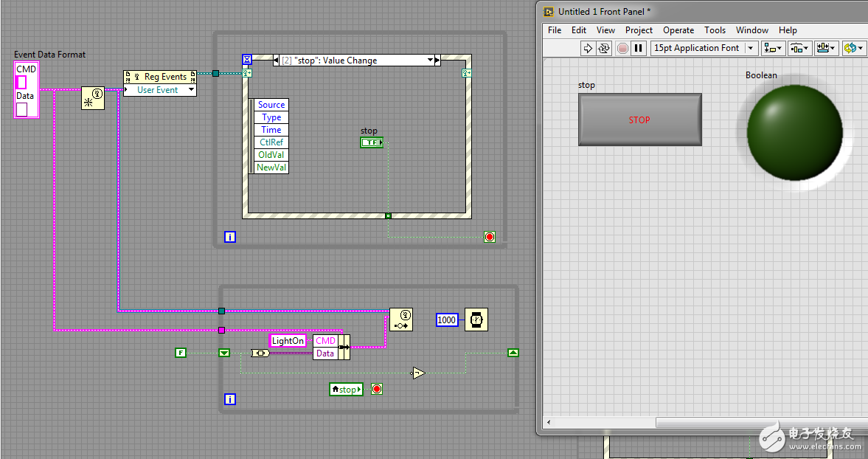
Task: Click the Abort Execution toolbar button
Action: pyautogui.click(x=622, y=48)
